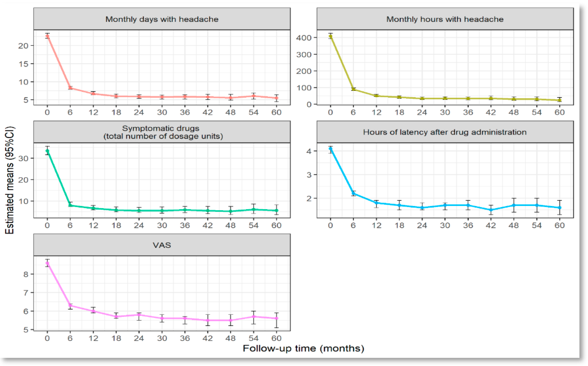588x366 pixels.
Task: Click the 20 tick label on headache-days chart
Action: coord(23,46)
